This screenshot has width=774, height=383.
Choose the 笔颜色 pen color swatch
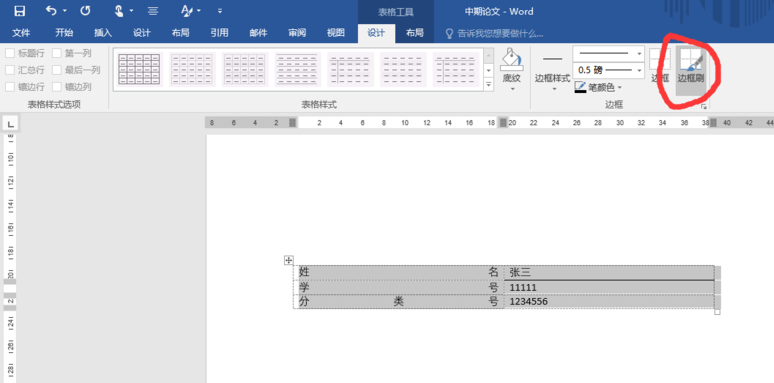[x=580, y=88]
